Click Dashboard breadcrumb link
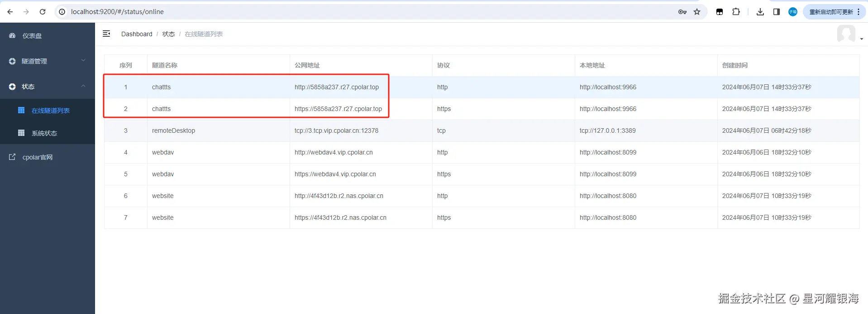Image resolution: width=868 pixels, height=314 pixels. 137,34
